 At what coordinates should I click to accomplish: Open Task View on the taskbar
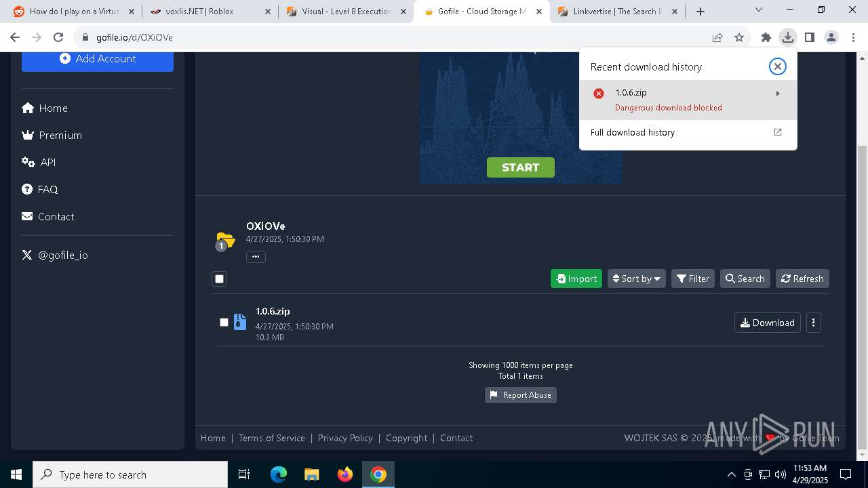click(244, 474)
